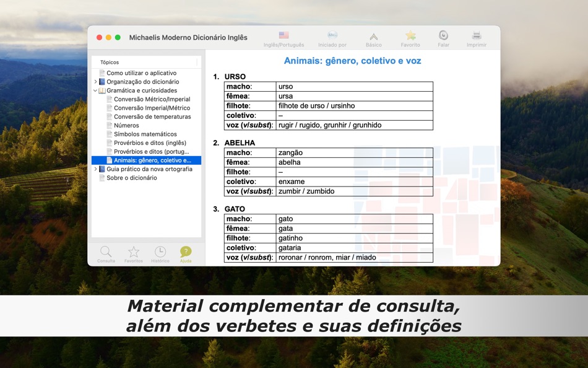Click the cell 'gatinho'
Image resolution: width=588 pixels, height=368 pixels.
(355, 238)
